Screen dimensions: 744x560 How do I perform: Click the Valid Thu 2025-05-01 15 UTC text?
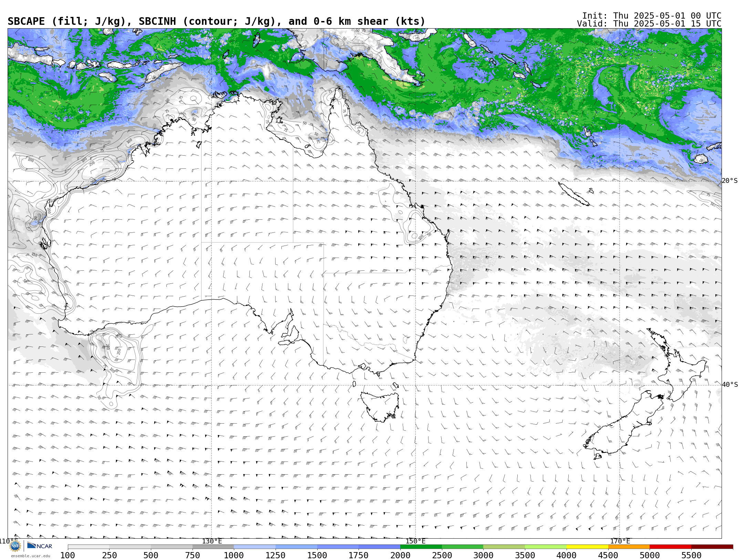[649, 24]
